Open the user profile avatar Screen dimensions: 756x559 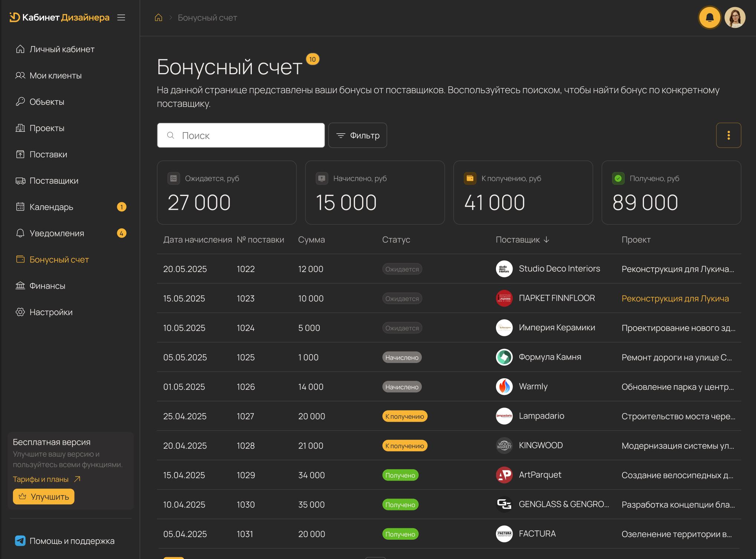pos(735,17)
